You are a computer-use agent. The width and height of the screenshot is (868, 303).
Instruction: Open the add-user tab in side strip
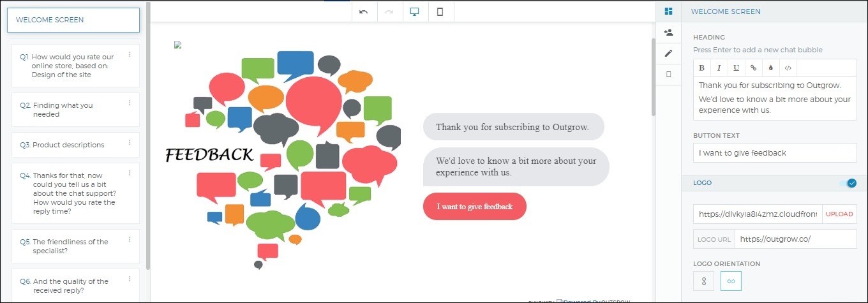click(x=668, y=33)
